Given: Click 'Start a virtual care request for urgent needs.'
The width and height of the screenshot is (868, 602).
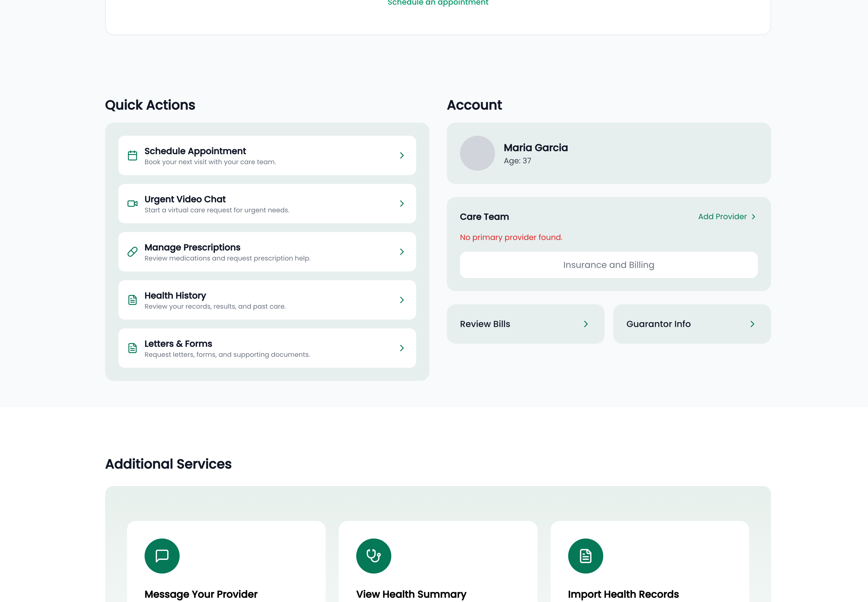Looking at the screenshot, I should click(217, 210).
